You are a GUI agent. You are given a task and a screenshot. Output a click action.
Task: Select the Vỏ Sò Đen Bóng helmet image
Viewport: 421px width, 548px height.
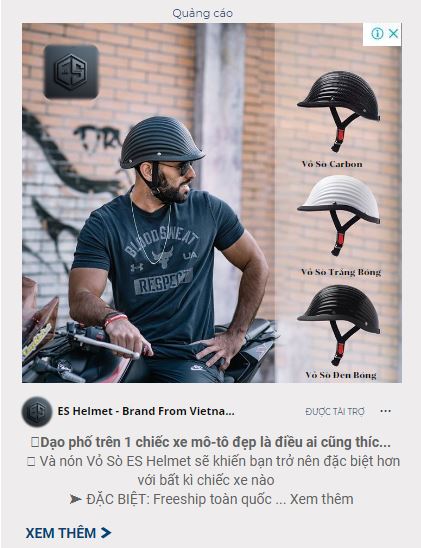(339, 325)
